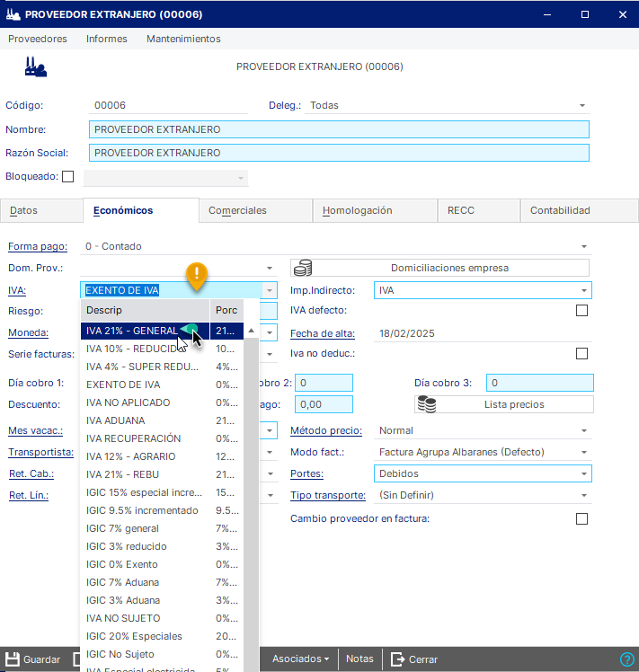
Task: Expand the Método precio dropdown
Action: pos(583,430)
